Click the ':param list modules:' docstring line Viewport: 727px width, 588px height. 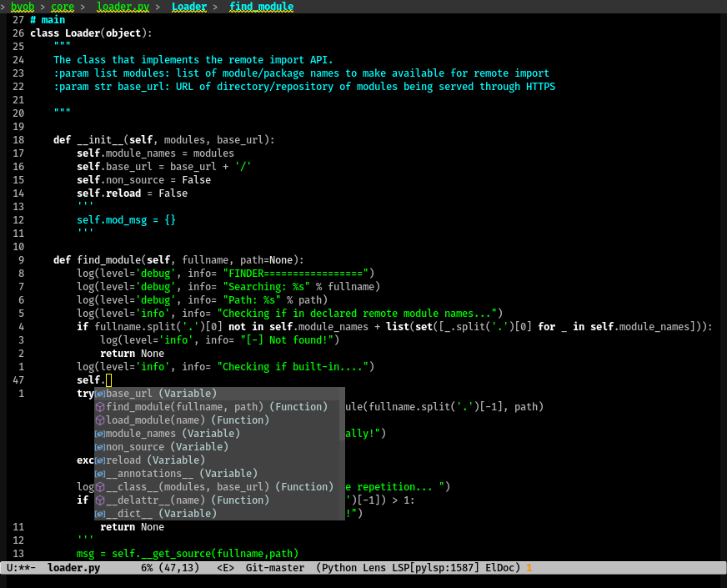tap(301, 73)
